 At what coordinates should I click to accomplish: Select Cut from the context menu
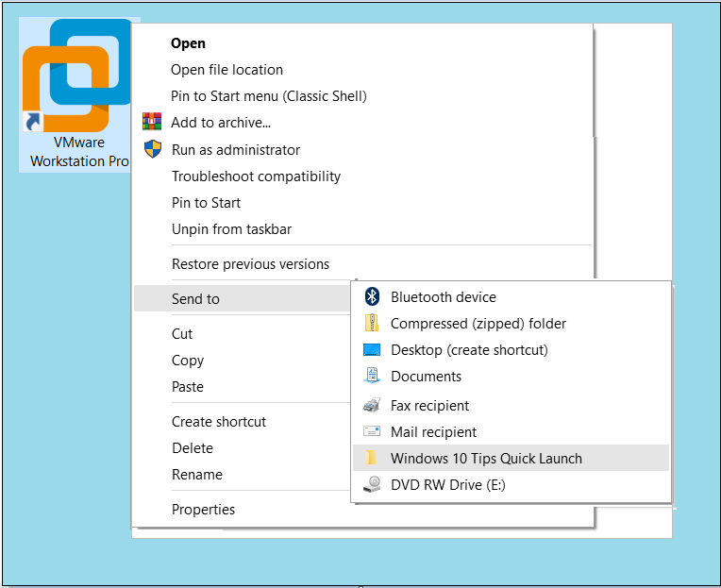pos(243,334)
